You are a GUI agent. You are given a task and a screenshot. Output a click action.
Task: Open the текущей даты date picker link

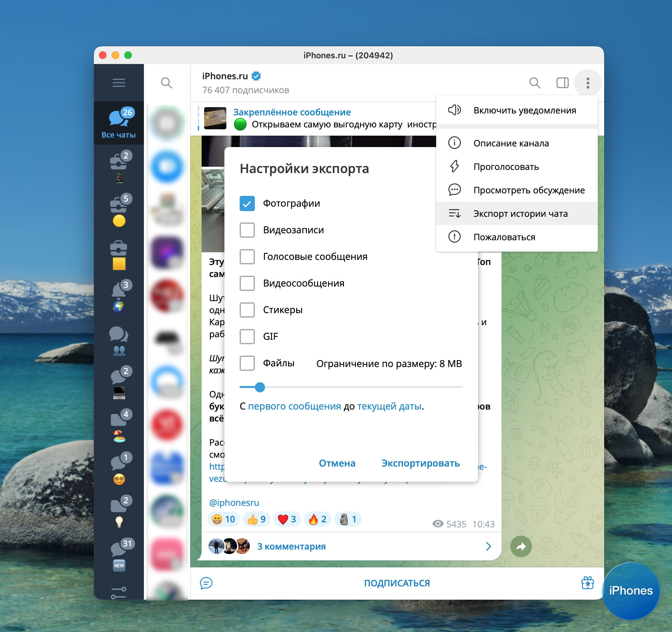click(389, 406)
